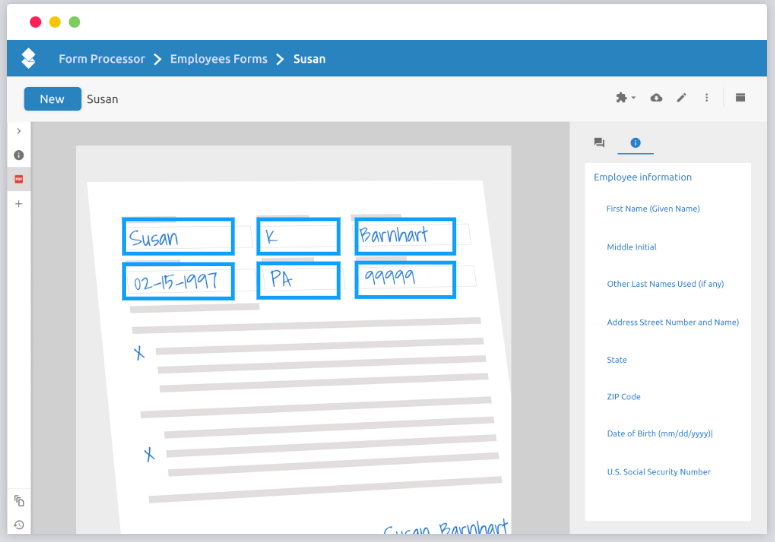Switch to the info tab in panel
The height and width of the screenshot is (542, 775).
point(635,143)
